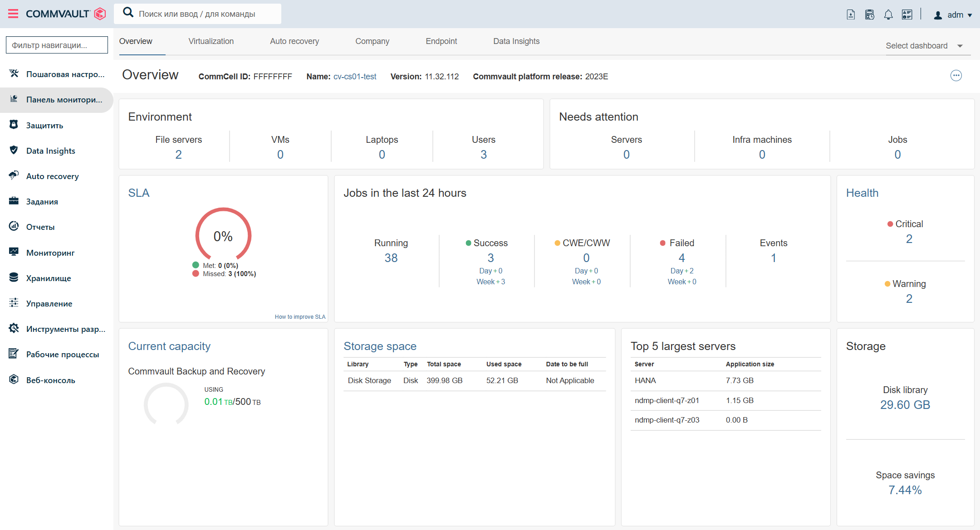Switch to the Virtualization tab
Viewport: 980px width, 530px height.
[x=211, y=41]
